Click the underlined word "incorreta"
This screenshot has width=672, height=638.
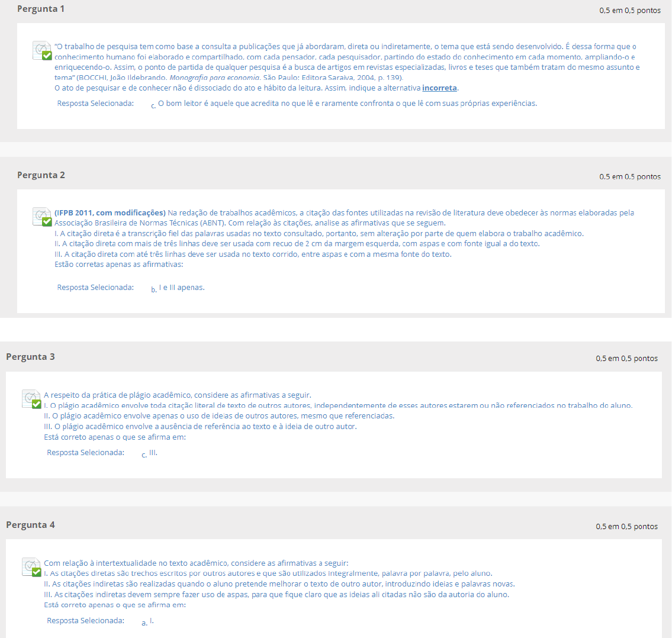click(439, 88)
